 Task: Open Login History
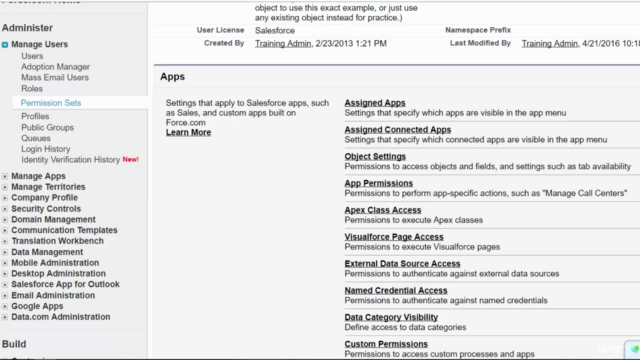coord(46,149)
